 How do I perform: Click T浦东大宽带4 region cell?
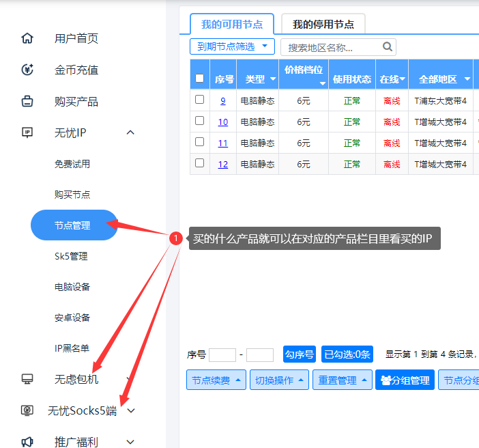(441, 100)
